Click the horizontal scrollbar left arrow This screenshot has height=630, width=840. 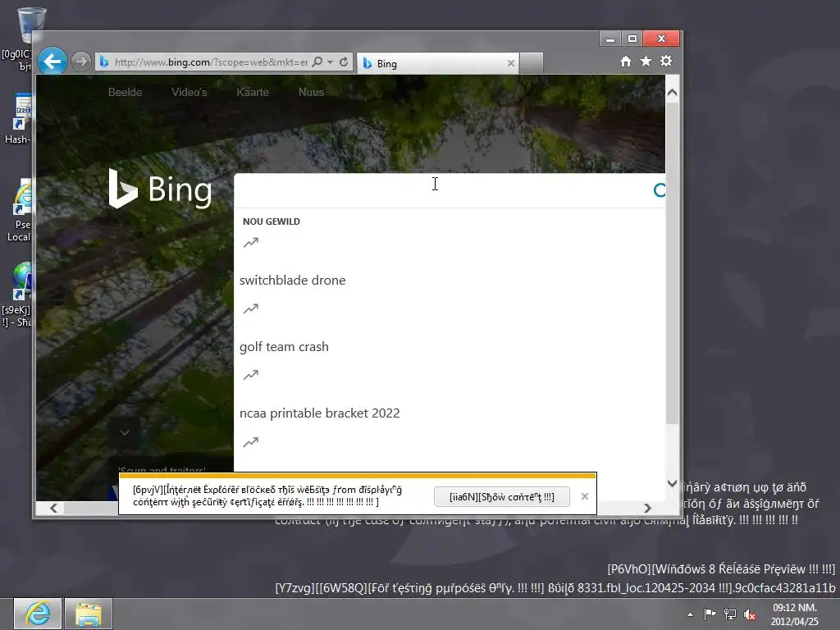(53, 508)
